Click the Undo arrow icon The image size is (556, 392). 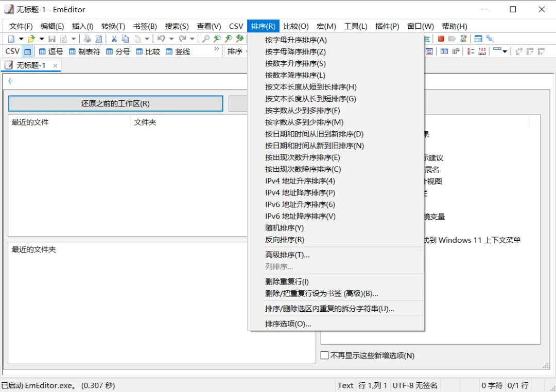click(x=161, y=39)
